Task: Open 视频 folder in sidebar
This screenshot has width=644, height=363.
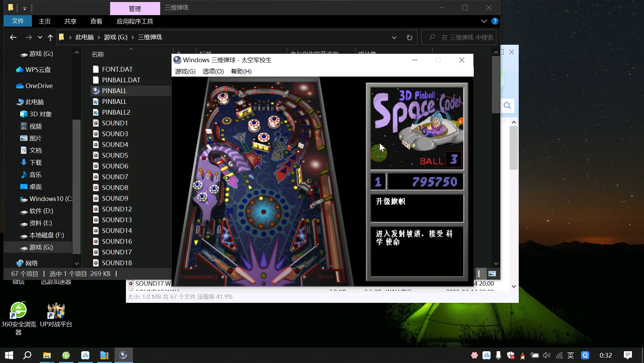Action: [x=31, y=126]
